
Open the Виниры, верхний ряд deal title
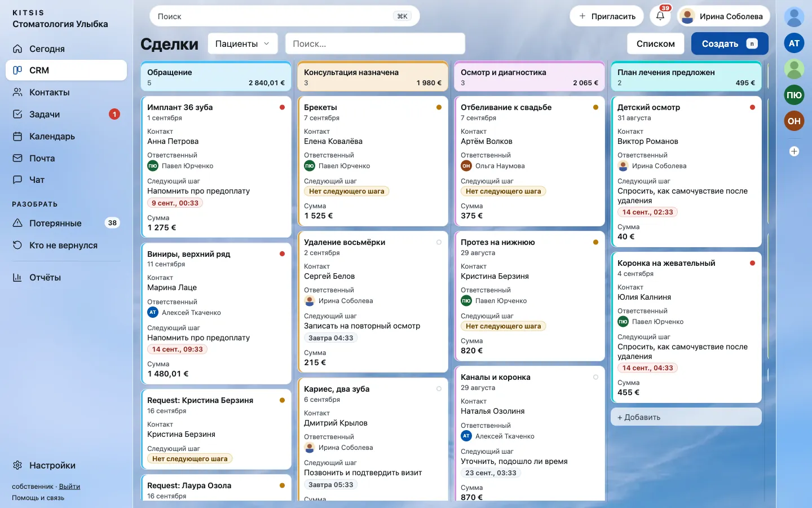188,254
